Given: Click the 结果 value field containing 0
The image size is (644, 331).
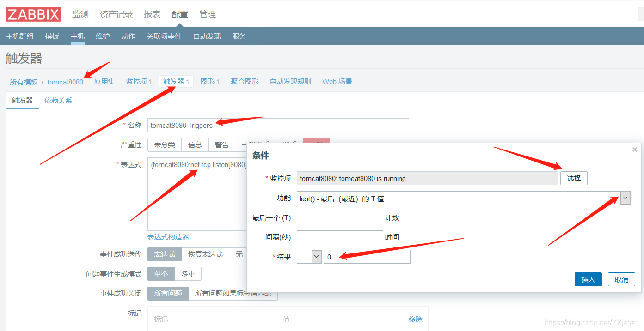Looking at the screenshot, I should [367, 257].
